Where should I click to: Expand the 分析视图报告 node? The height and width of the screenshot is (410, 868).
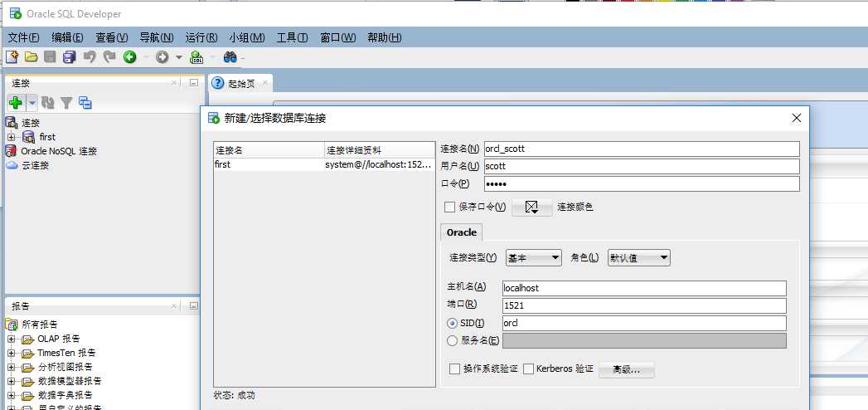[11, 368]
